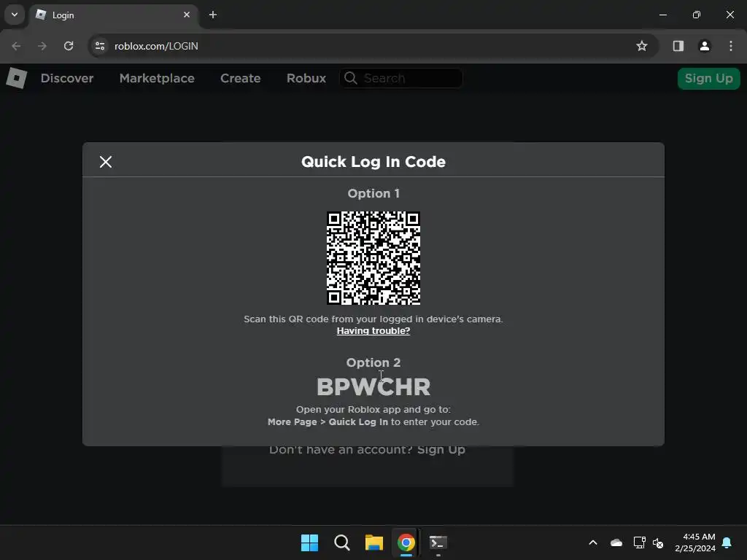The height and width of the screenshot is (560, 747).
Task: Click the QR code image
Action: tap(373, 257)
